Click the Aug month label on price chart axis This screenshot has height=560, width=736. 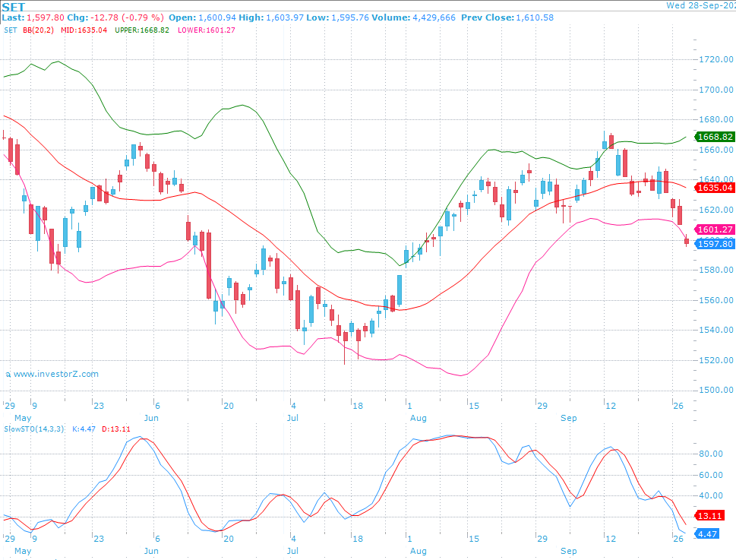pyautogui.click(x=419, y=418)
